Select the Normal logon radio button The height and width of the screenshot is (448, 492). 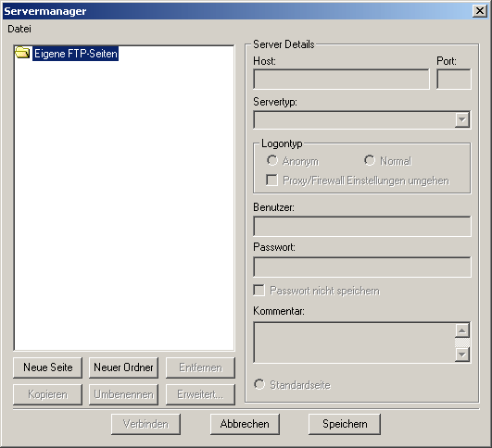click(370, 160)
